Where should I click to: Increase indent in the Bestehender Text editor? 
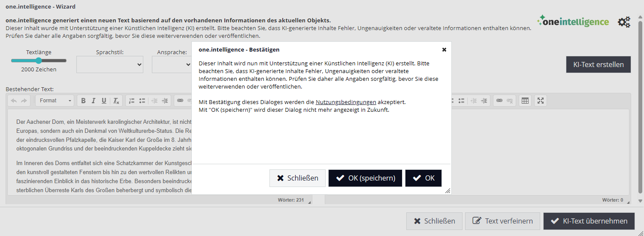[165, 101]
